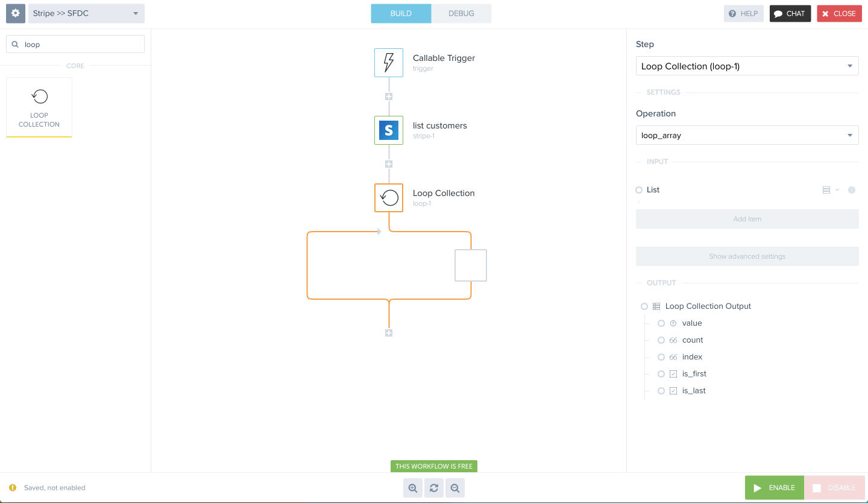This screenshot has height=503, width=868.
Task: Click the is_first output label
Action: (x=694, y=374)
